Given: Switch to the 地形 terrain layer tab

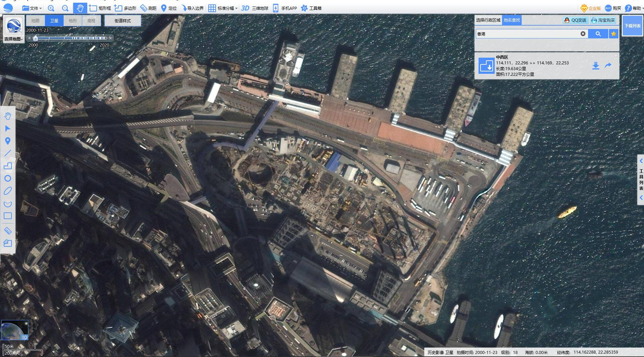Looking at the screenshot, I should pos(73,21).
